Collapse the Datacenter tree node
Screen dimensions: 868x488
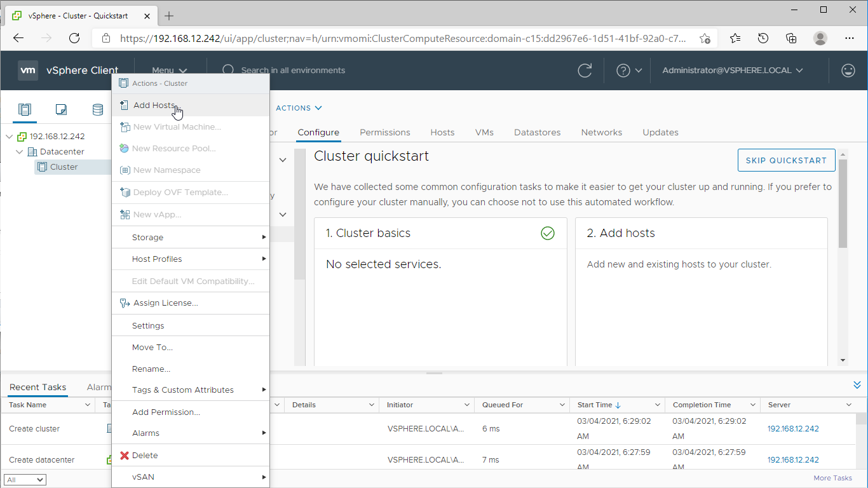click(20, 152)
